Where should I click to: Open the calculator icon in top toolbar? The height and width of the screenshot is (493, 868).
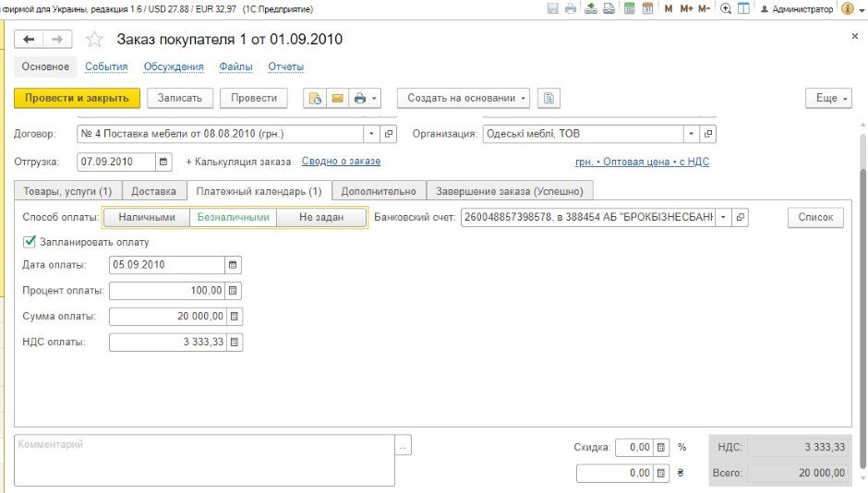[629, 8]
